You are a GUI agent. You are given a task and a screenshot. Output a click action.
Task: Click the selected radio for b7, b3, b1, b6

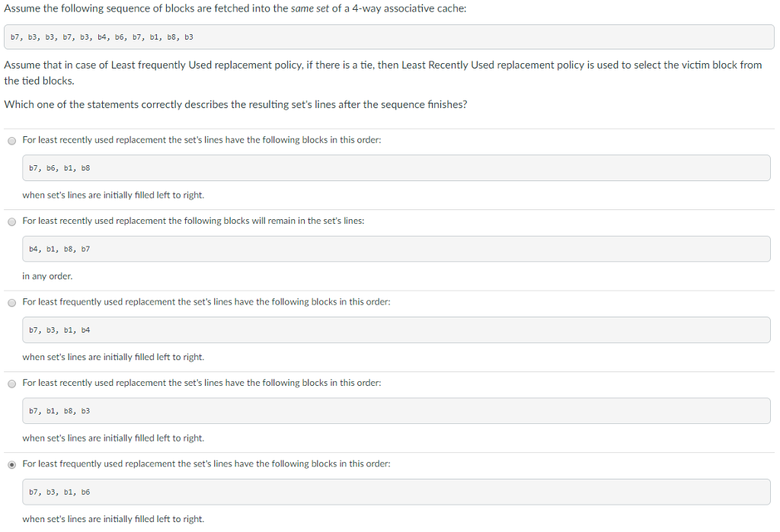click(11, 464)
